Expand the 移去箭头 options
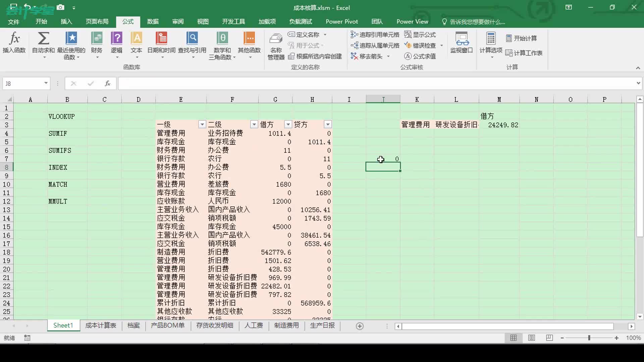The image size is (644, 362). 389,56
